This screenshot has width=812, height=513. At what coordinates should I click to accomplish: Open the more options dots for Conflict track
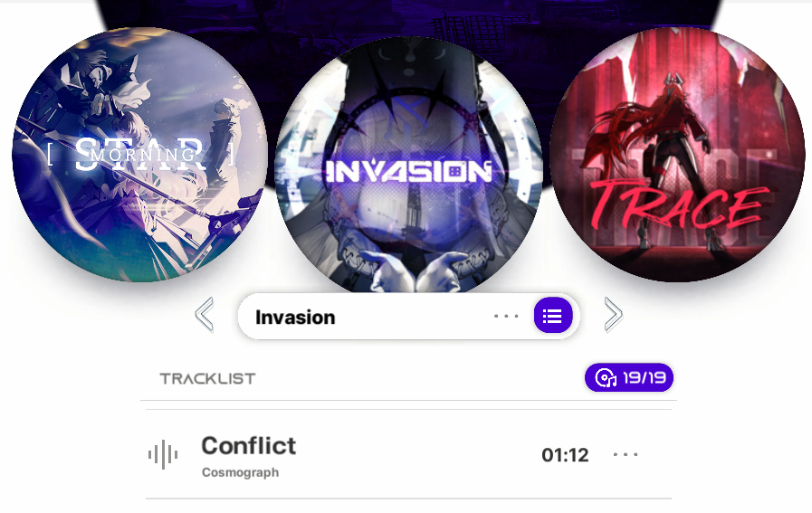point(626,454)
